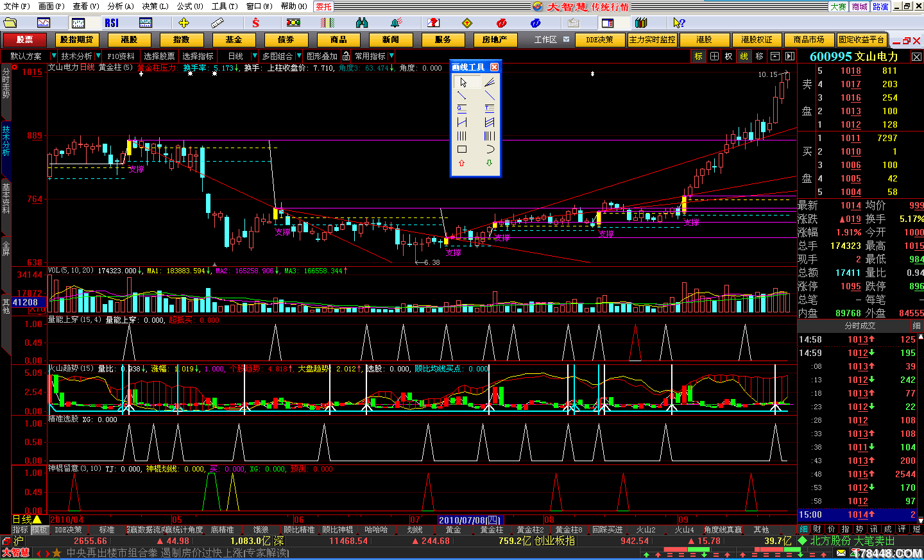Click the blue phi toolbar icon

536,22
